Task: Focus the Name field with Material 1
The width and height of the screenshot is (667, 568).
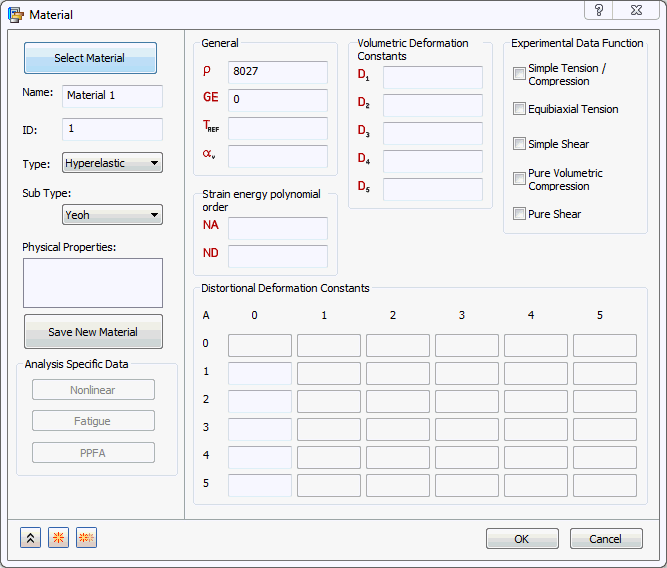Action: (112, 96)
